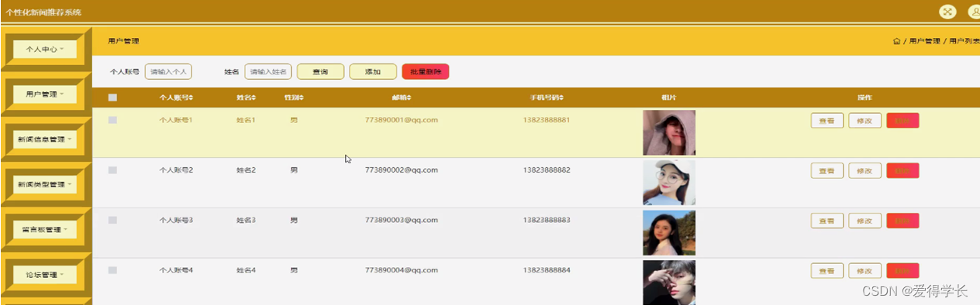Image resolution: width=980 pixels, height=305 pixels.
Task: Click the 个人账号2 cell text
Action: click(x=176, y=170)
